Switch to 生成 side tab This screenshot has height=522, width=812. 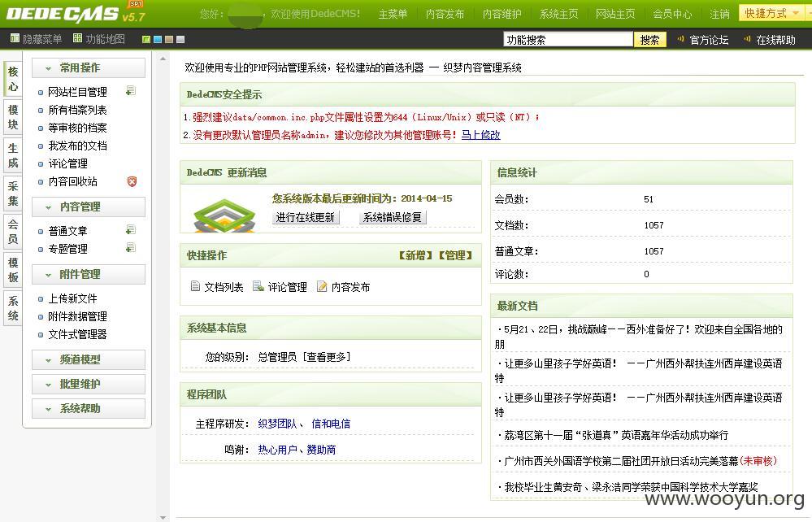point(12,155)
